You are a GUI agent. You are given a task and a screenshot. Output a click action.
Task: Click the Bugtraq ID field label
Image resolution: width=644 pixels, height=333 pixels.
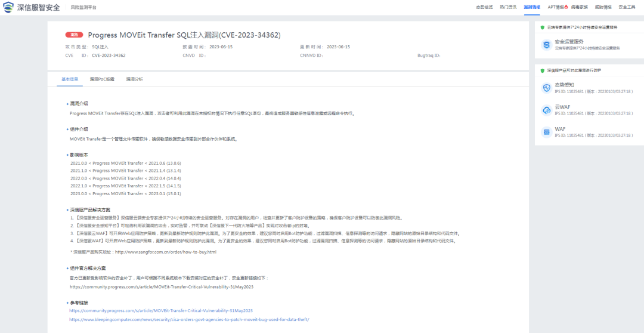pyautogui.click(x=429, y=55)
